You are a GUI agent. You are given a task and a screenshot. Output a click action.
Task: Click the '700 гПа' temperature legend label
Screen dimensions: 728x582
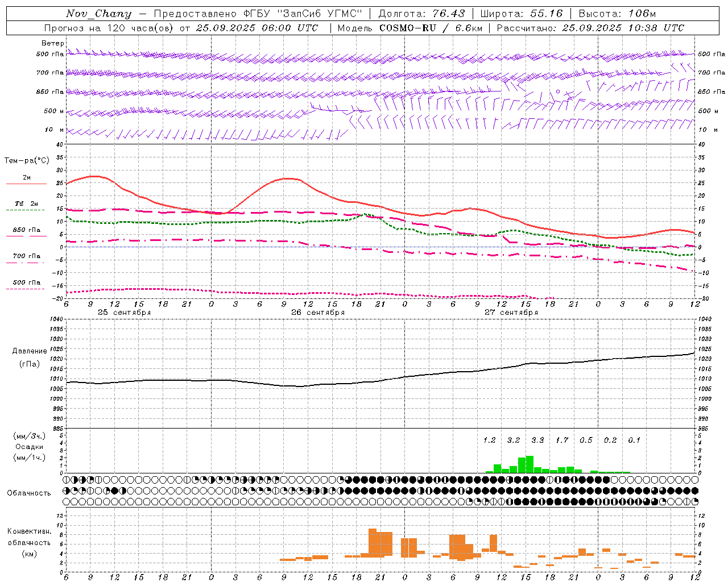click(x=27, y=256)
